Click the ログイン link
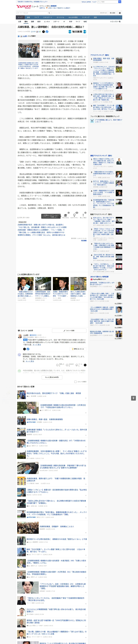The width and height of the screenshot is (138, 644). (42, 8)
